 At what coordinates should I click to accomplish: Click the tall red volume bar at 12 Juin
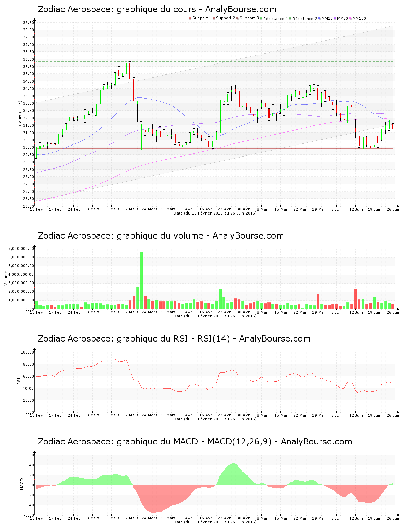pyautogui.click(x=355, y=299)
